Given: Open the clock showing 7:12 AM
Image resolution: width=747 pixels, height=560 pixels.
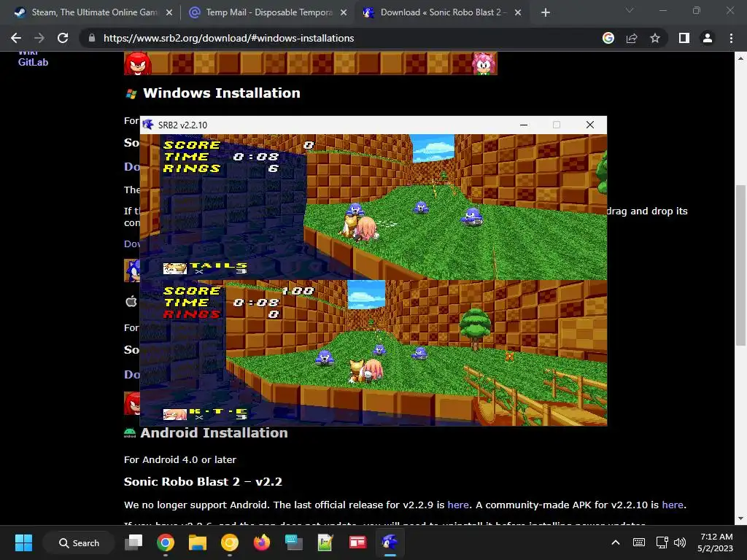Looking at the screenshot, I should [716, 542].
